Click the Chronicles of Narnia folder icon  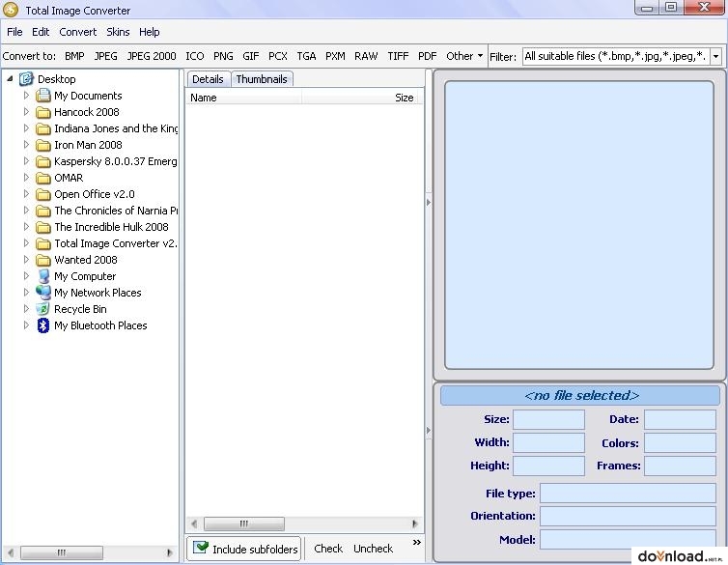43,211
